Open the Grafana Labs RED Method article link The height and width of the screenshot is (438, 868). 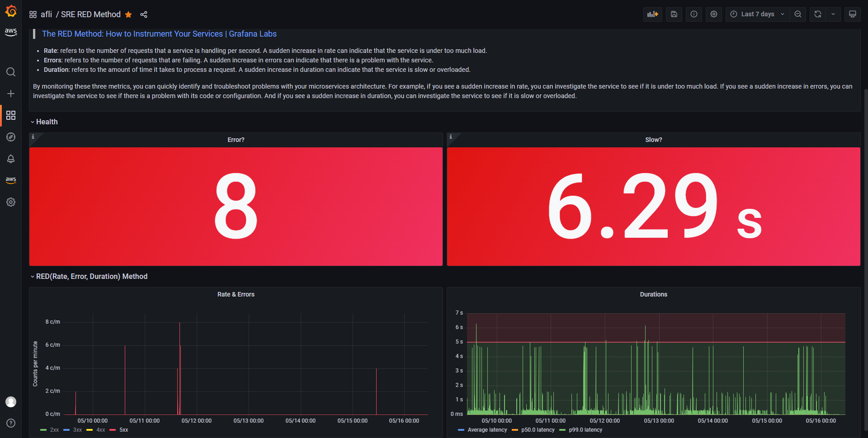tap(159, 33)
